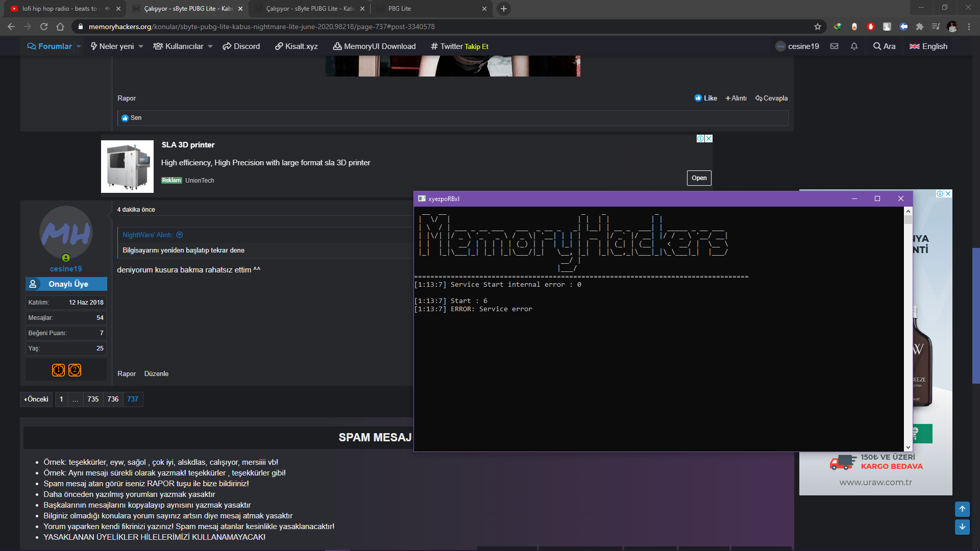
Task: Click the www.uraw.com.tr ad link
Action: 876,482
